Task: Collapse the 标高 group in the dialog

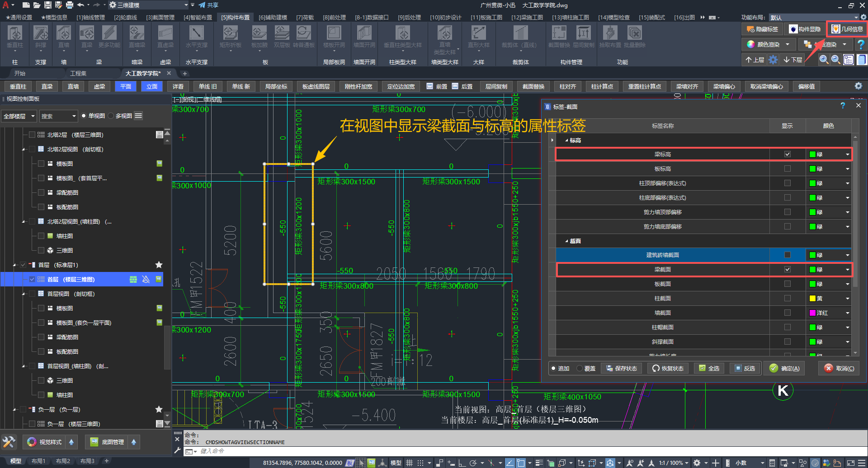Action: tap(566, 140)
